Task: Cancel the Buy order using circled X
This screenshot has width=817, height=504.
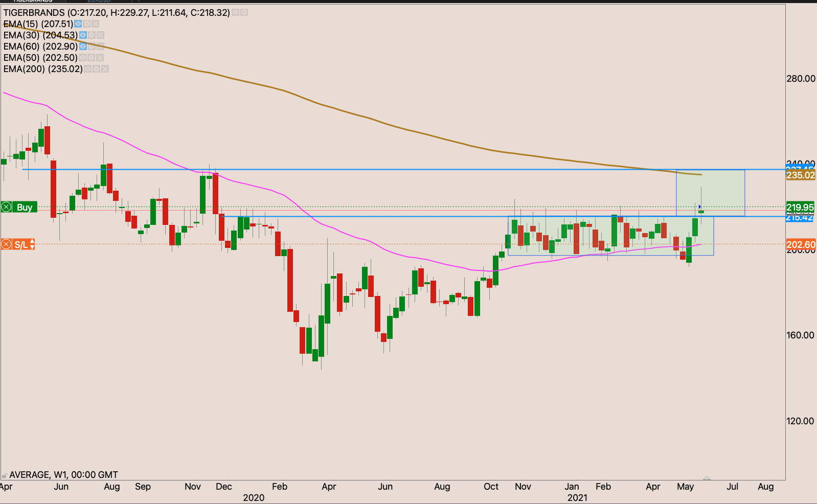Action: click(x=6, y=207)
